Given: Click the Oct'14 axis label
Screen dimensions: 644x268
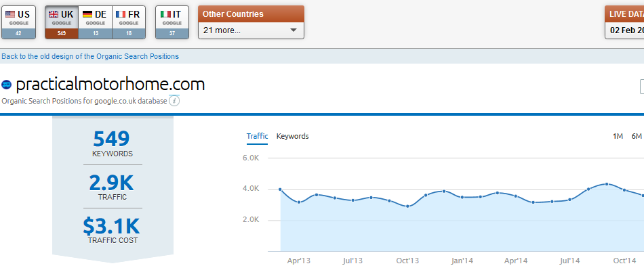Looking at the screenshot, I should click(624, 261).
